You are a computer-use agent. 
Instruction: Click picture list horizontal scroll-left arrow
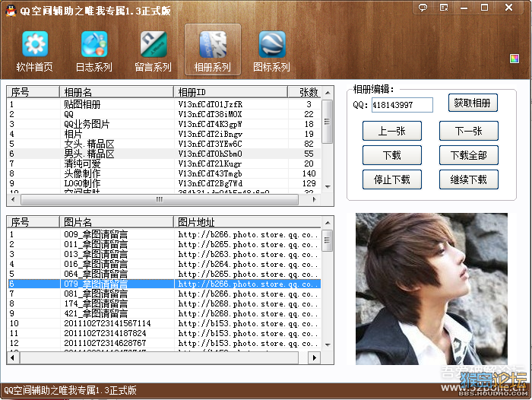pyautogui.click(x=13, y=357)
